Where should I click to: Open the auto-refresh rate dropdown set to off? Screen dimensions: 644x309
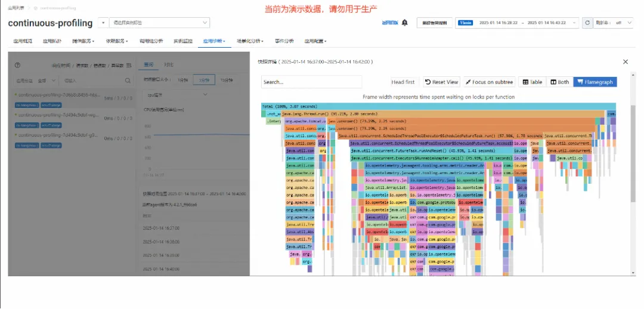coord(623,23)
